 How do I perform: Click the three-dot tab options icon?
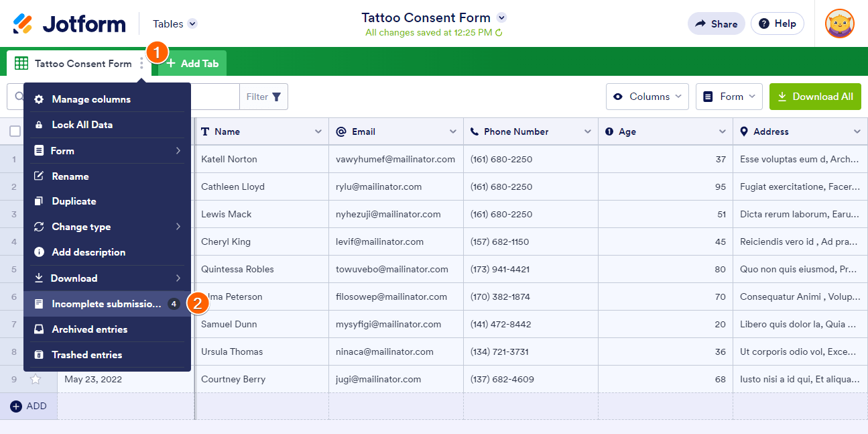point(141,63)
